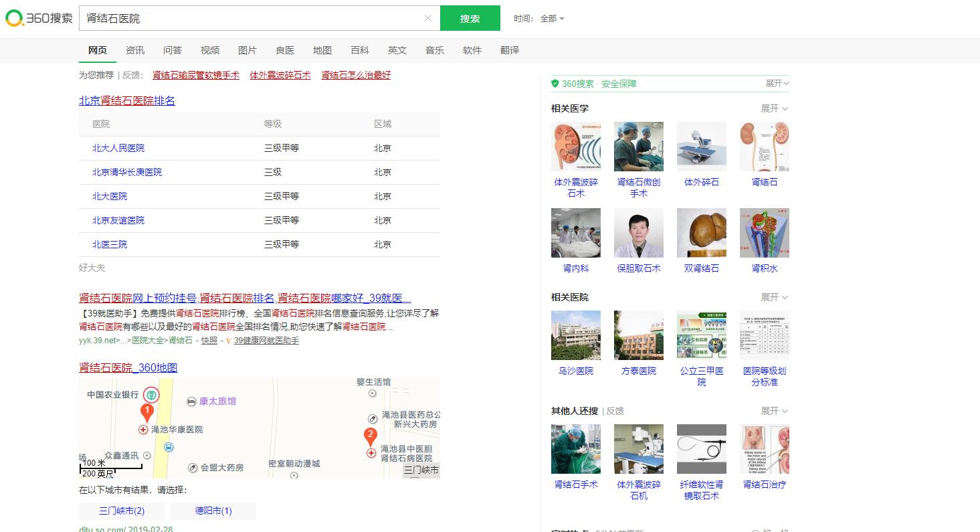Click the 康太旅馆 hotel icon on the map

tap(193, 402)
